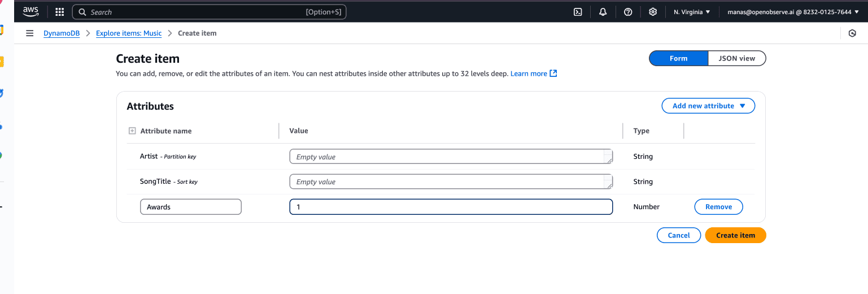868x294 pixels.
Task: Toggle the hamburger side navigation menu
Action: coord(30,33)
